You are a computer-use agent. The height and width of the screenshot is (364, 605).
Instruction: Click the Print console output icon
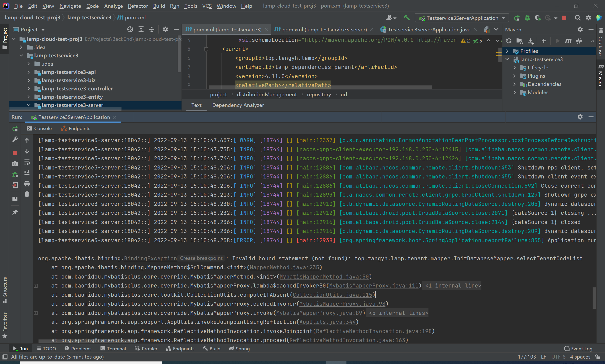click(x=27, y=183)
